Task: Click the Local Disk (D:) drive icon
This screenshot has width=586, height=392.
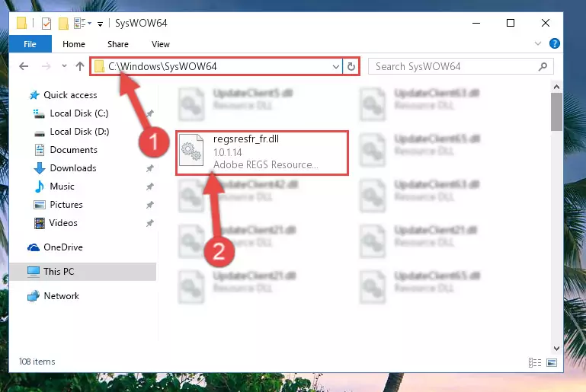Action: tap(39, 132)
